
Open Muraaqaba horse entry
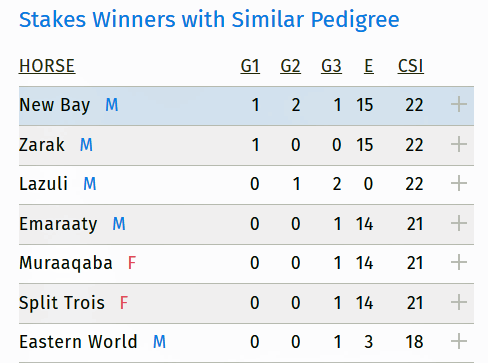[x=66, y=263]
